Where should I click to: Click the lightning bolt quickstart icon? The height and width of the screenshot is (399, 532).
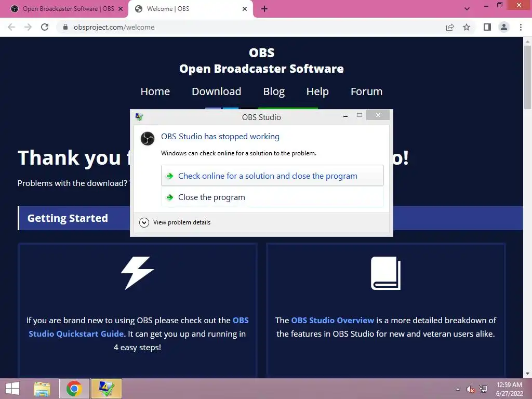tap(137, 273)
